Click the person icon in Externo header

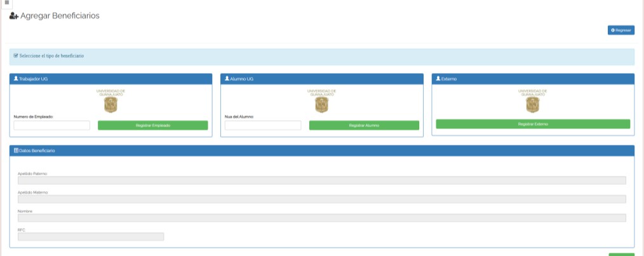pyautogui.click(x=438, y=79)
